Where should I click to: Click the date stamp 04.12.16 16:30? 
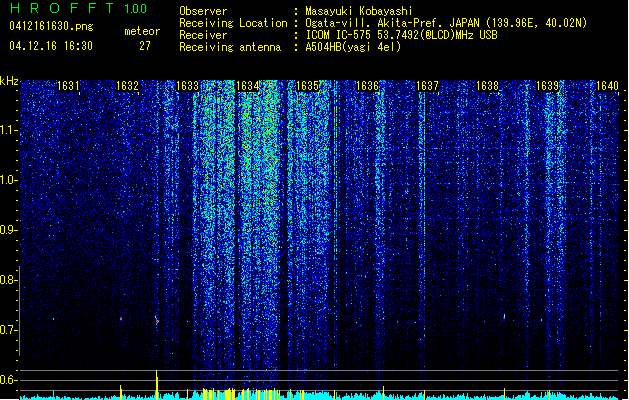tap(51, 46)
